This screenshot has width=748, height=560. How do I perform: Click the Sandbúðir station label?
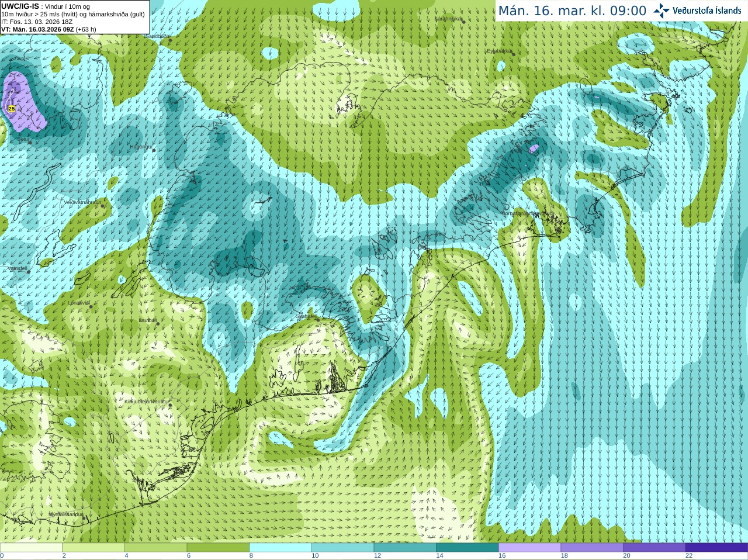click(156, 36)
